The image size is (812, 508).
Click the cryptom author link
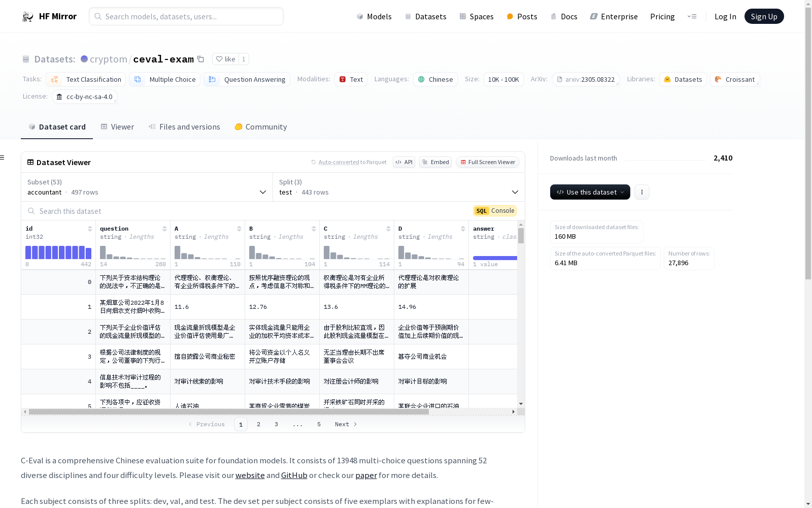click(x=109, y=59)
